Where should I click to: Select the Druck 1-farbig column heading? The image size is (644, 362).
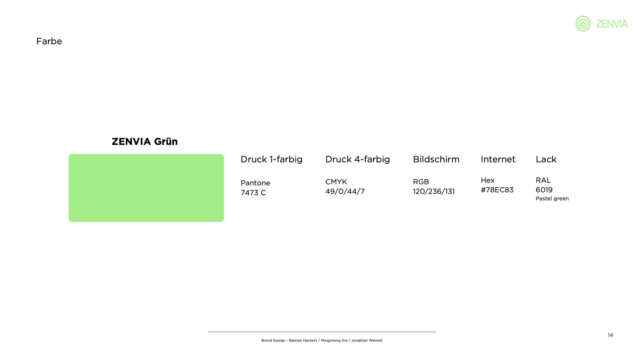point(271,159)
